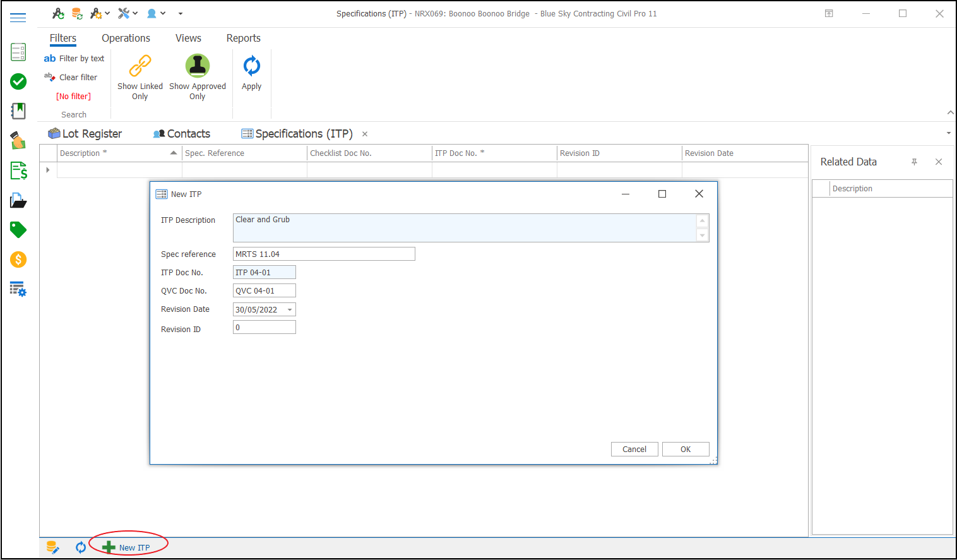
Task: Click Cancel in the New ITP dialog
Action: (634, 450)
